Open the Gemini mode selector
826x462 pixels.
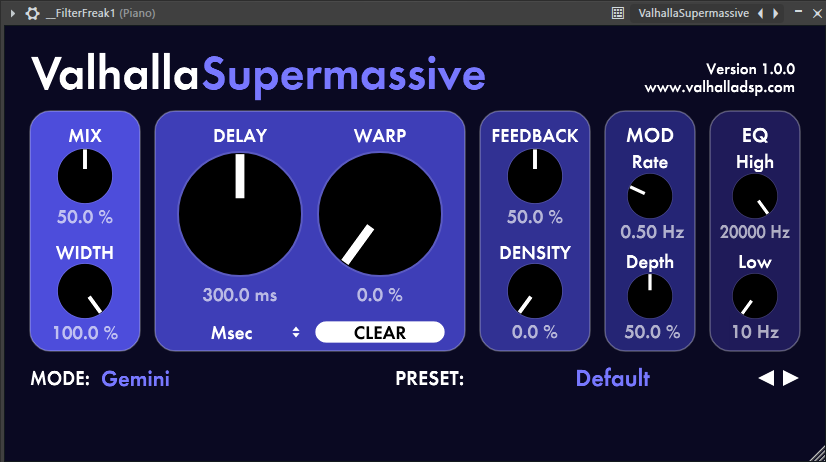tap(136, 379)
